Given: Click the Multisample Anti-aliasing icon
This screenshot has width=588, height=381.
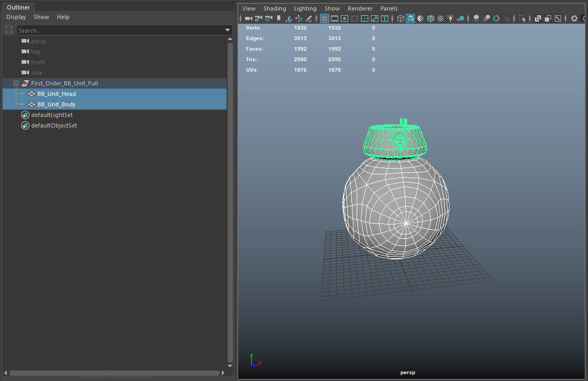Looking at the screenshot, I should point(496,18).
